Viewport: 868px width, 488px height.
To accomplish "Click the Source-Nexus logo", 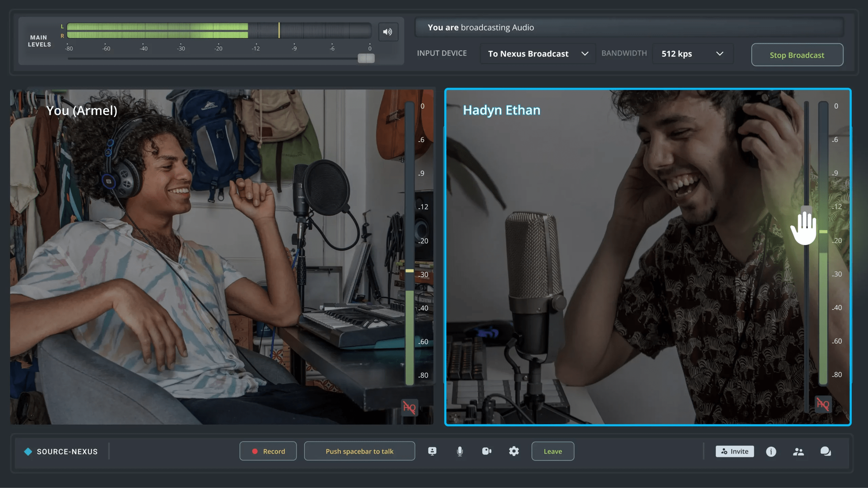I will (61, 451).
